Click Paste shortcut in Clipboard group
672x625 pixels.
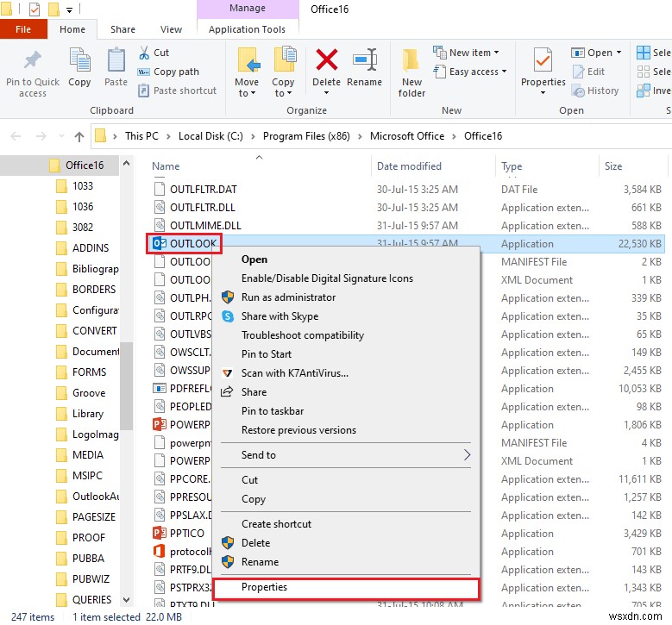[x=177, y=91]
